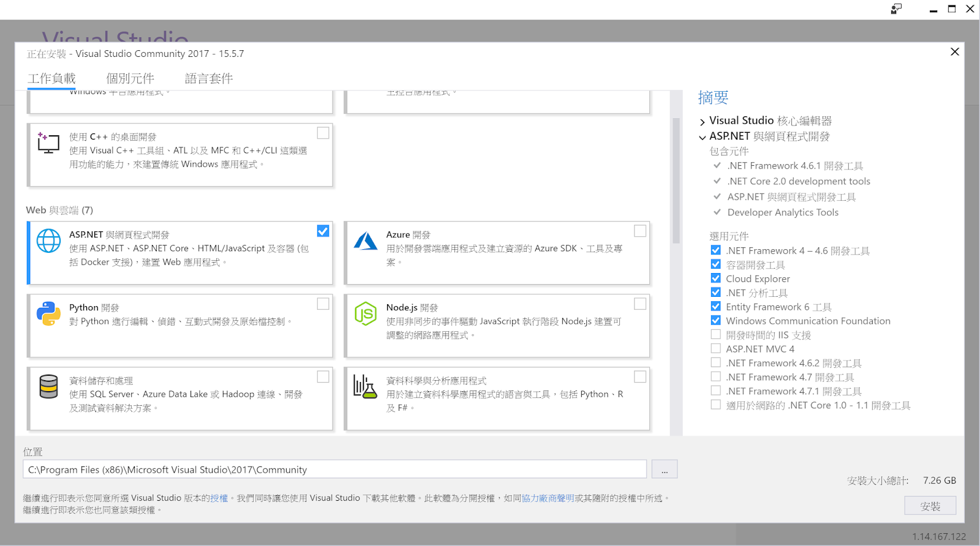Enable 開發時間的 IIS 支援
The height and width of the screenshot is (546, 980).
(715, 334)
